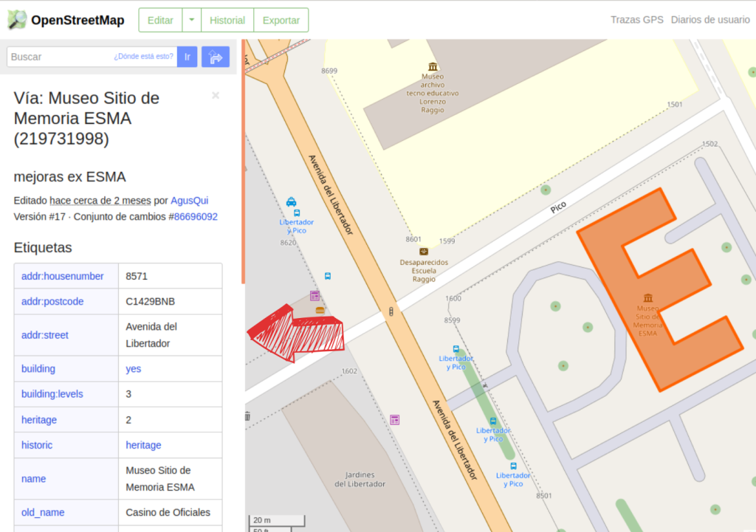Select the bus stop icon above number 8501

coord(514,466)
